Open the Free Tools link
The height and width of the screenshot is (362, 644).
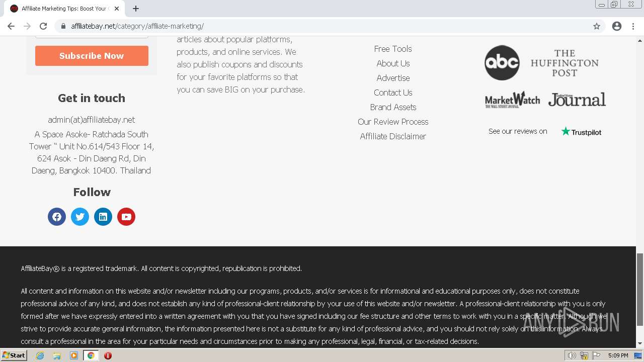coord(393,49)
